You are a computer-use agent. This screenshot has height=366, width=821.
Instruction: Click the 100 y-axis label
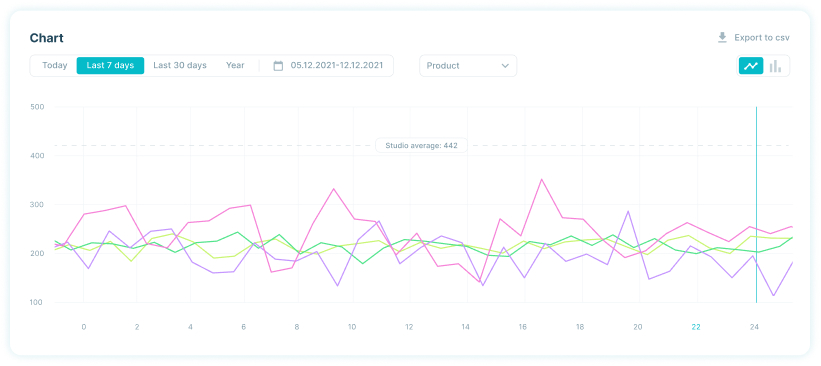(x=37, y=302)
